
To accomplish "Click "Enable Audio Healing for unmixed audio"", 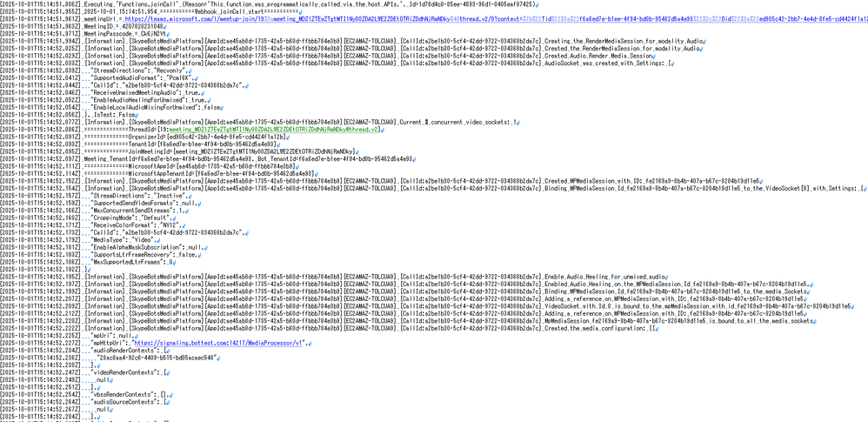I will pos(605,276).
